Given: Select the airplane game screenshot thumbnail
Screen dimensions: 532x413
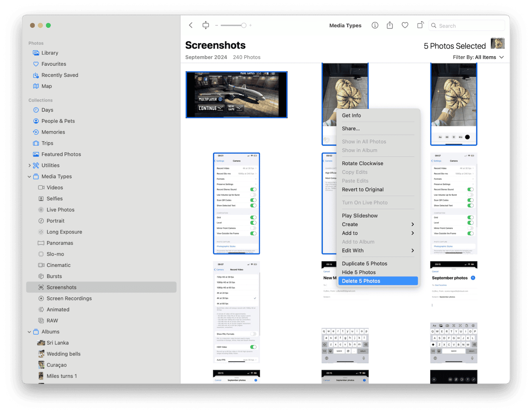Looking at the screenshot, I should tap(236, 95).
